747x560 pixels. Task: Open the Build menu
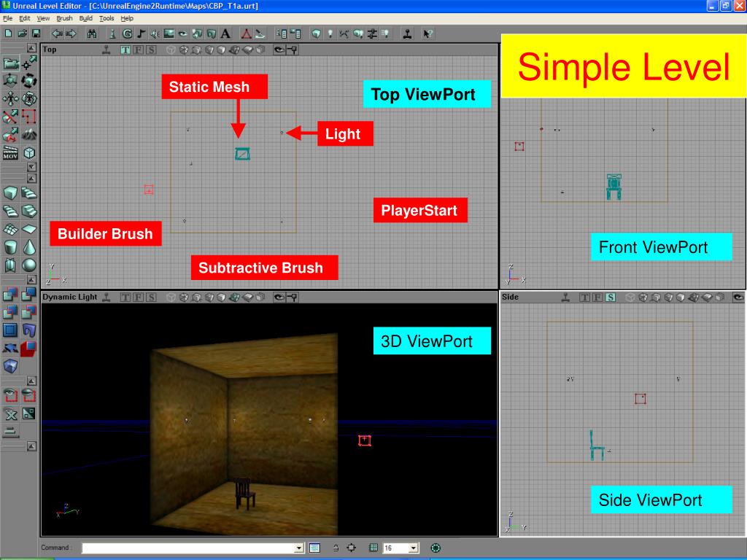pyautogui.click(x=86, y=18)
